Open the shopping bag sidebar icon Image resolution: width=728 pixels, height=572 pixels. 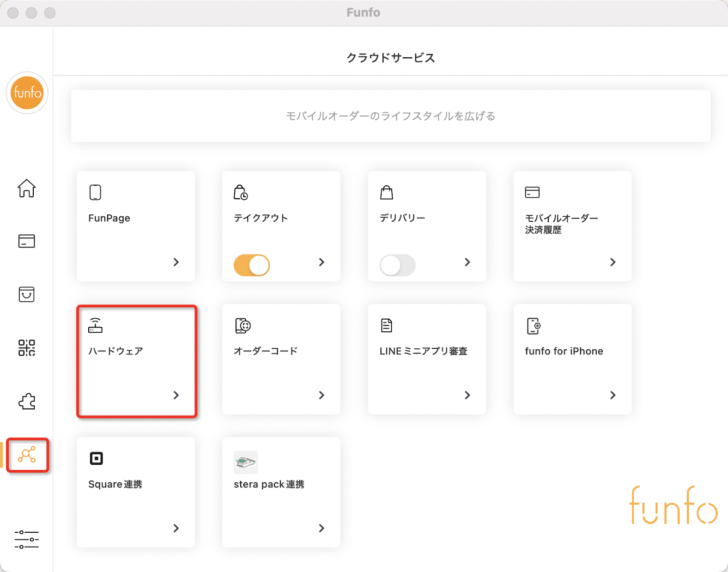[x=27, y=294]
